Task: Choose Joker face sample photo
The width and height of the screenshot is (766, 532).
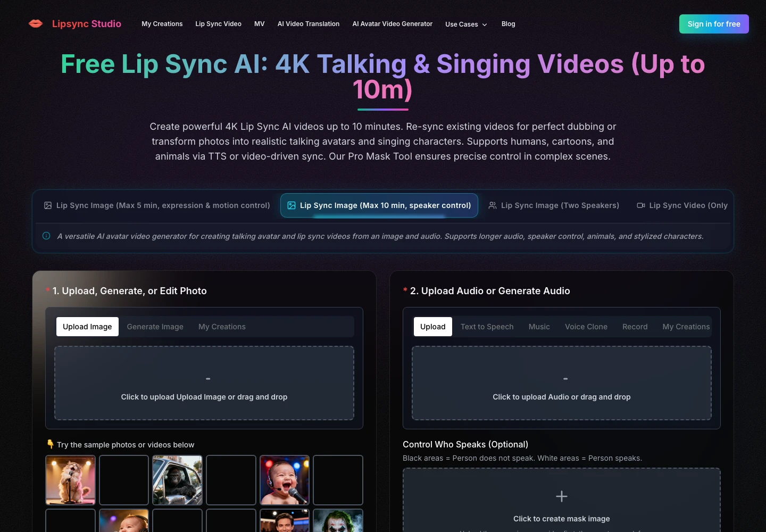Action: coord(338,521)
